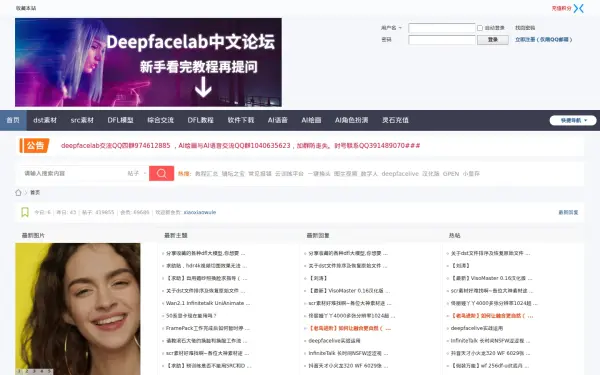
Task: Open 'InfiniteTalk' post under 最新回复
Action: click(x=348, y=353)
